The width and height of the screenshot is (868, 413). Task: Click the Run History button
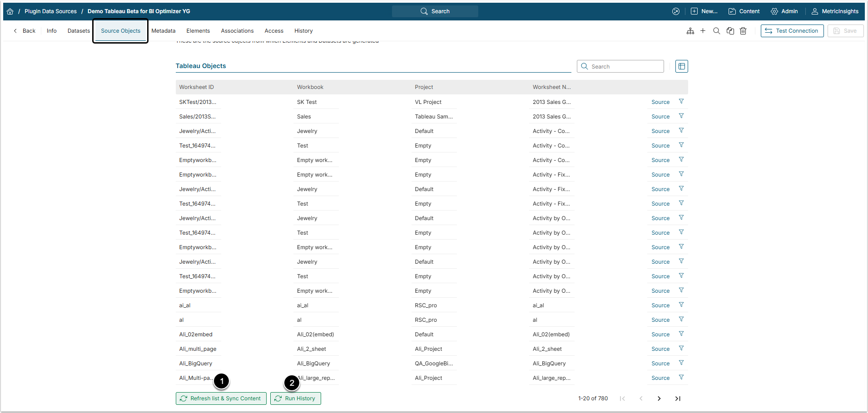coord(295,398)
